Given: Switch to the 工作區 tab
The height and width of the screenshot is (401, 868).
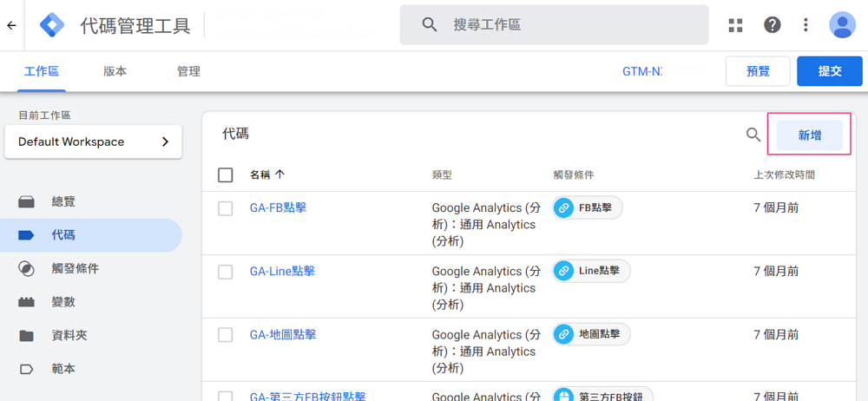Looking at the screenshot, I should (42, 71).
